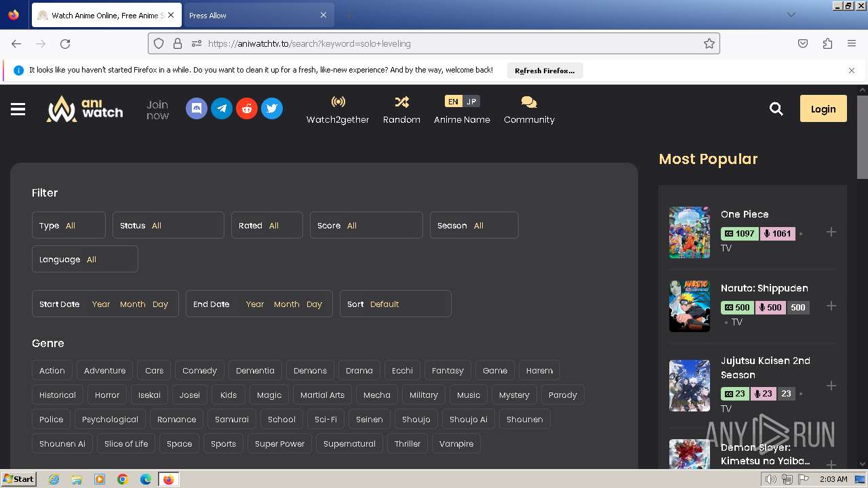The height and width of the screenshot is (488, 868).
Task: Open Demon Slayer title link
Action: [x=766, y=454]
